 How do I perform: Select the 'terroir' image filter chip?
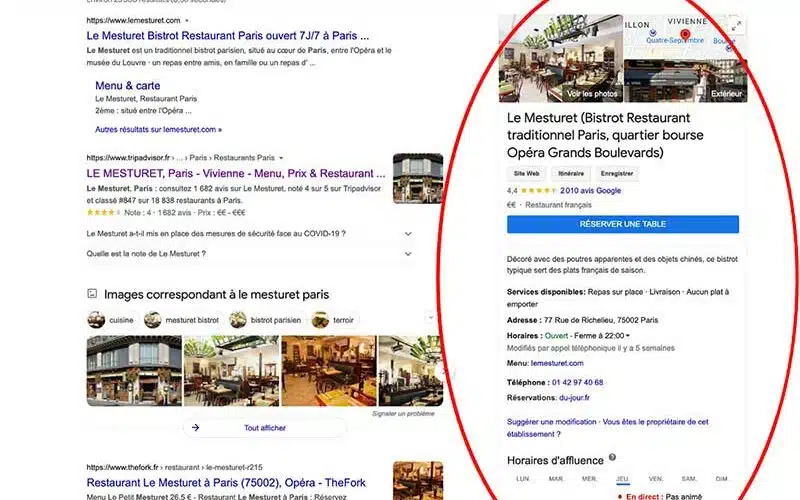pos(335,320)
